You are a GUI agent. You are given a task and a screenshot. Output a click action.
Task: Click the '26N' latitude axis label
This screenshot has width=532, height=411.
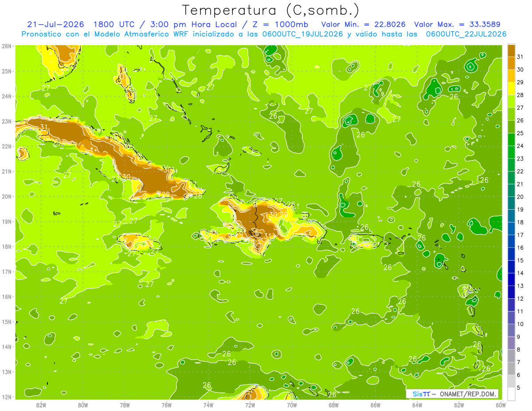[7, 46]
